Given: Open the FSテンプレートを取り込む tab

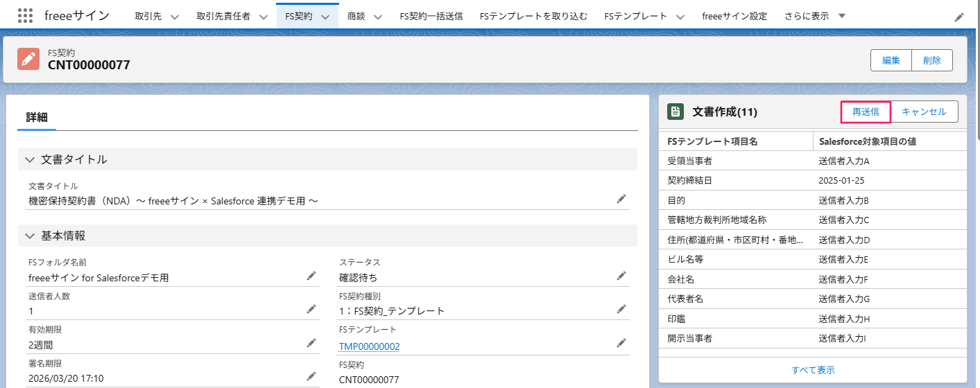Looking at the screenshot, I should click(533, 16).
